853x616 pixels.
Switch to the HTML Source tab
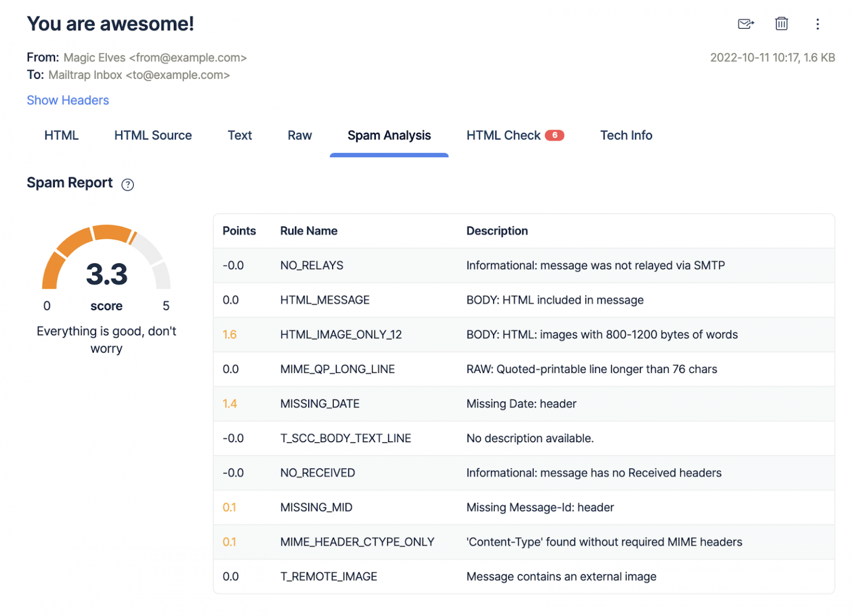tap(153, 135)
